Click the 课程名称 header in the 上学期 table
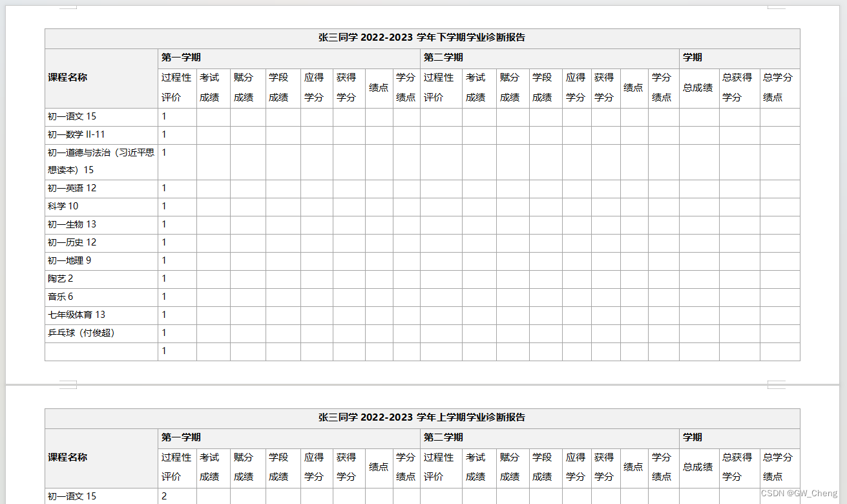This screenshot has height=504, width=847. (67, 457)
